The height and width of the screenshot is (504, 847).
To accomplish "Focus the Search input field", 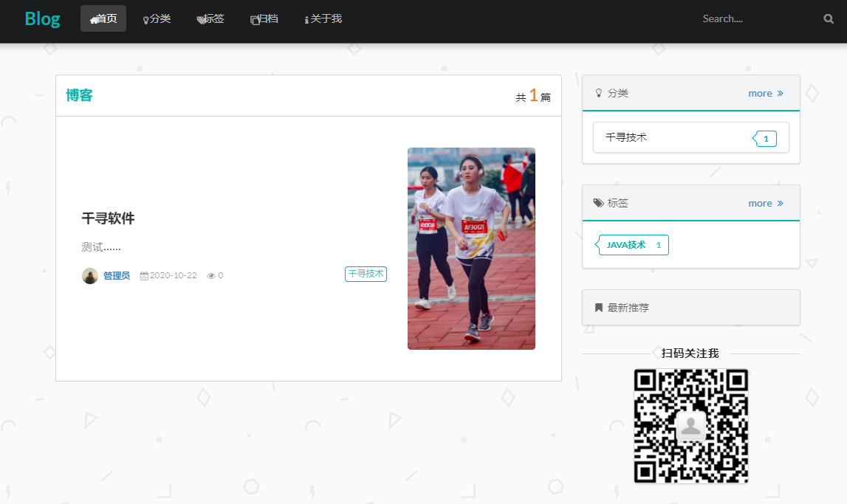I will (x=756, y=19).
